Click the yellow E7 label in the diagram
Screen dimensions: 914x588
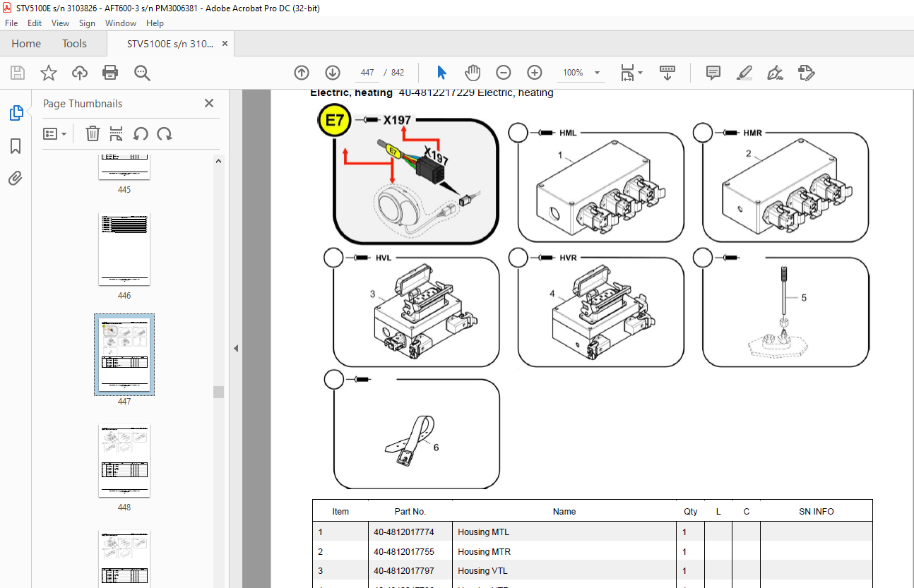coord(335,120)
